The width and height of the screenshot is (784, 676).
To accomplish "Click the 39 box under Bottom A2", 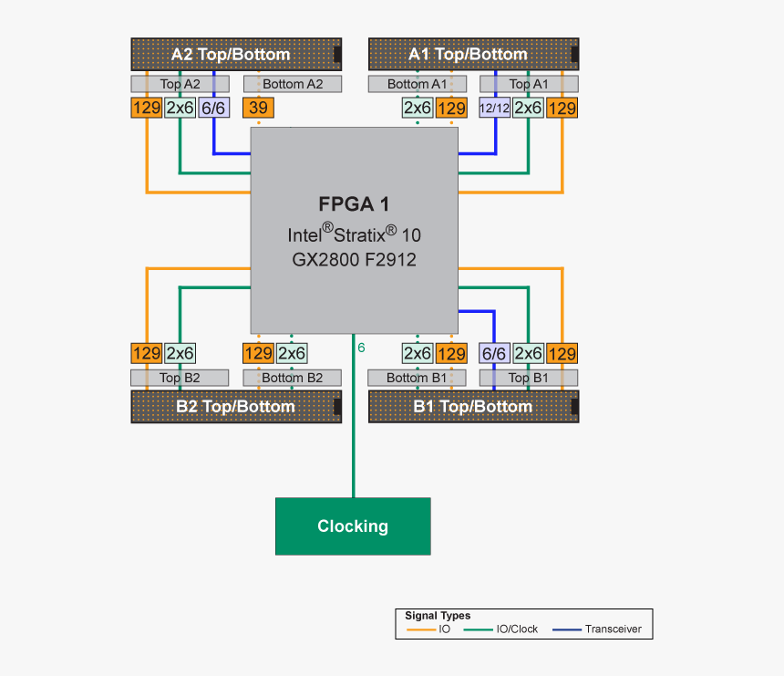I will point(259,108).
